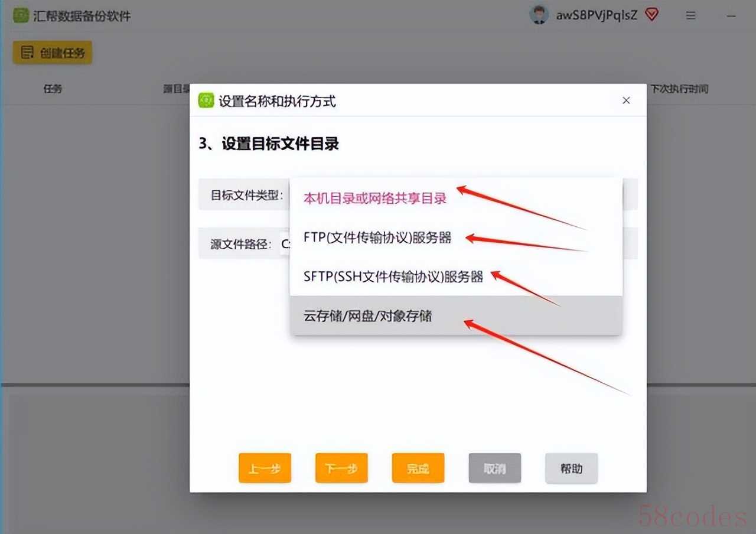Click the username awS8PVjPqlsZ

pos(597,16)
